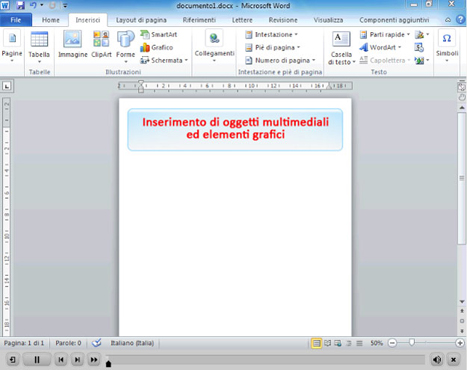Click the zoom slider handle
This screenshot has height=370, width=467.
412,343
